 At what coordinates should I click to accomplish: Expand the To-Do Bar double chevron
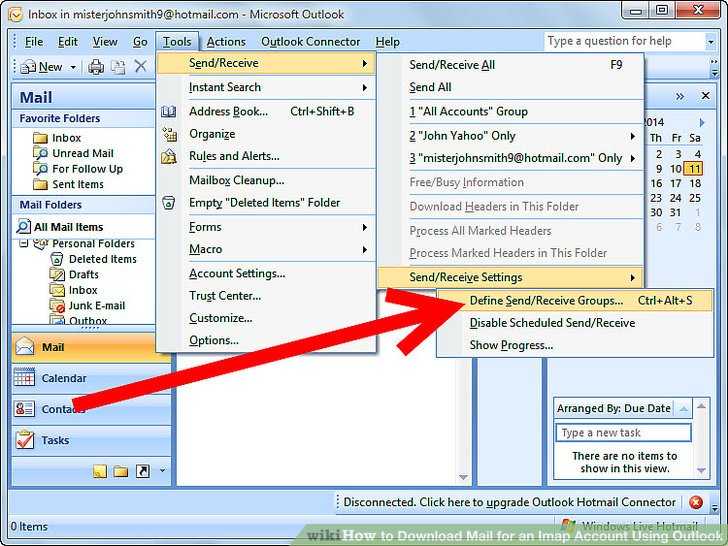tap(680, 96)
